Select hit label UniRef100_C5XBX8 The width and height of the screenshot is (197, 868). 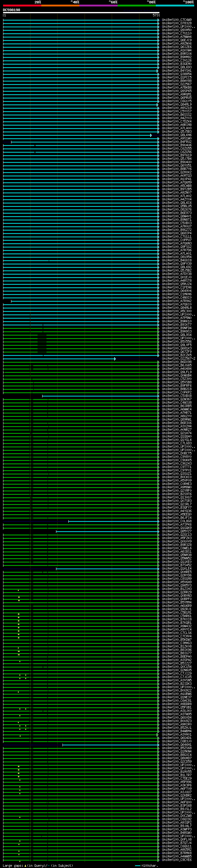click(177, 396)
